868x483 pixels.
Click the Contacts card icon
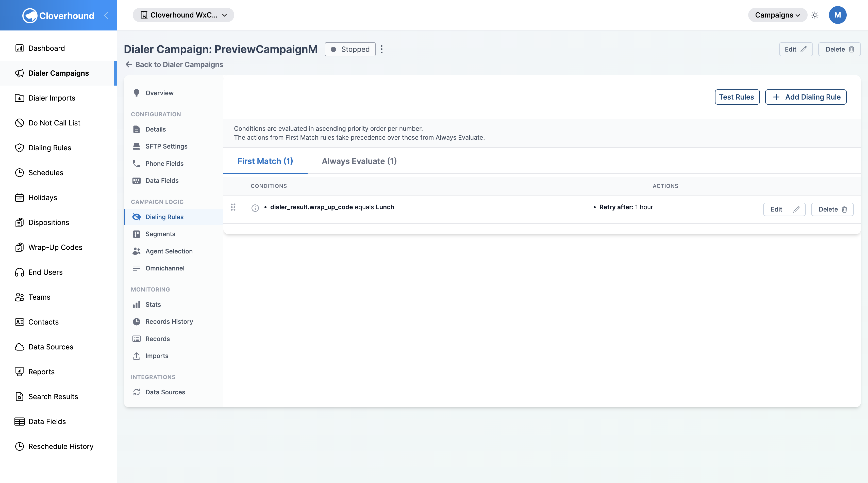tap(20, 322)
